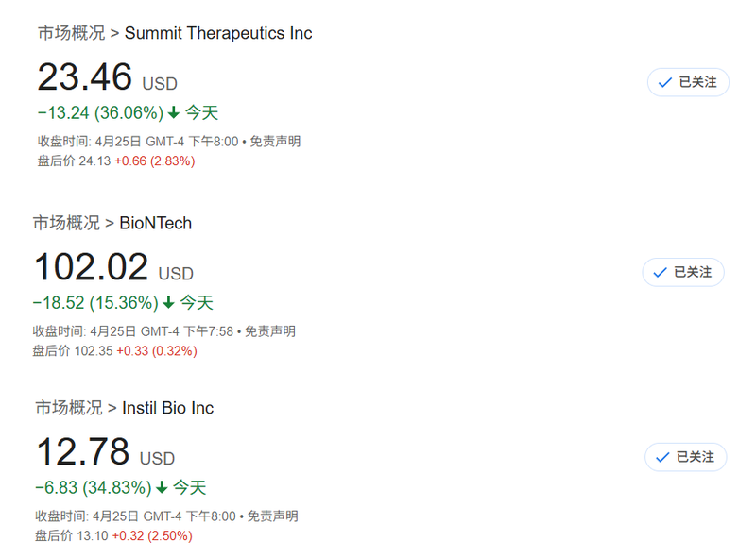This screenshot has width=756, height=558.
Task: Select 市场概况 breadcrumb in the Instil Bio card
Action: (x=69, y=408)
